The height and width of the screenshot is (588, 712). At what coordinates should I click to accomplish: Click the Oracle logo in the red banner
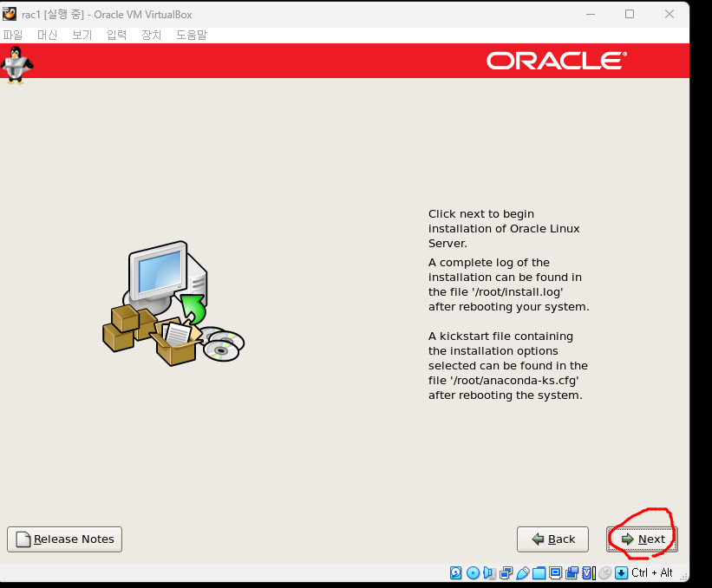tap(557, 61)
